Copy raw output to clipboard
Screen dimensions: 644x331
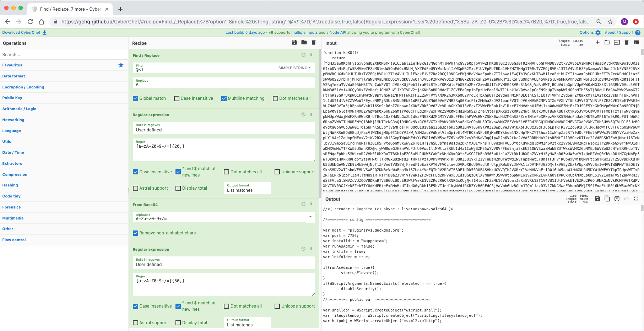point(607,199)
